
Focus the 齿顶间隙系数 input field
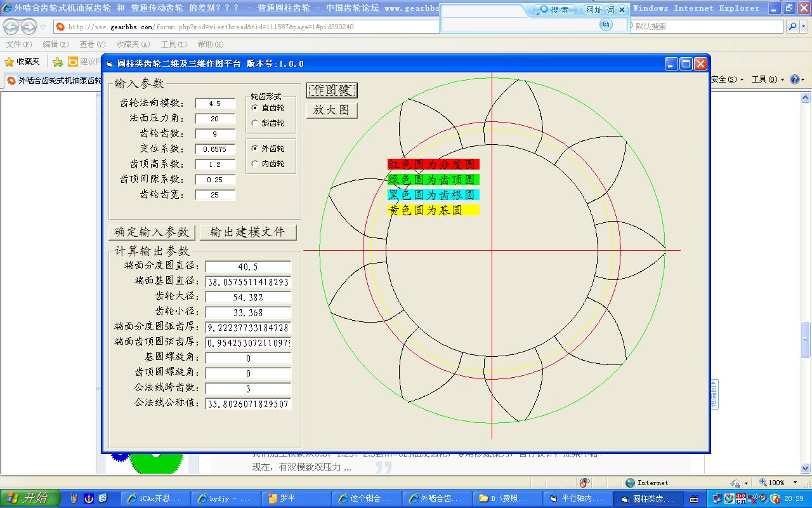[214, 180]
